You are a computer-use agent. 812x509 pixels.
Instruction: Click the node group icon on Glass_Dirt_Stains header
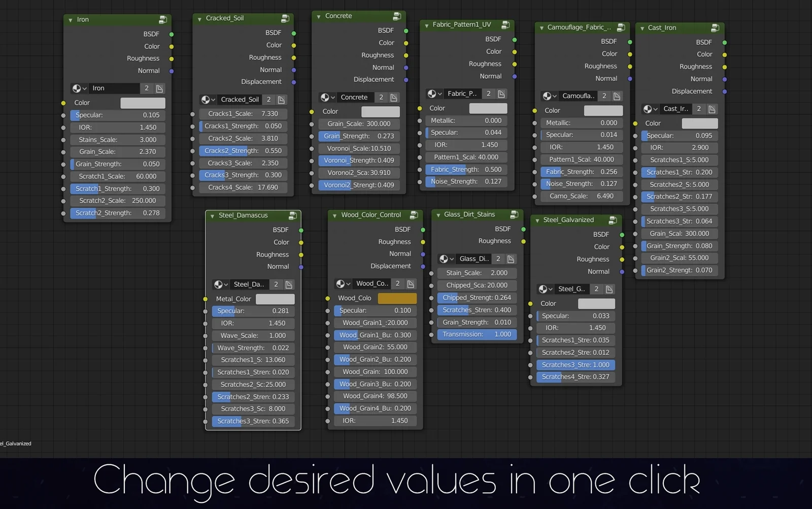tap(514, 214)
